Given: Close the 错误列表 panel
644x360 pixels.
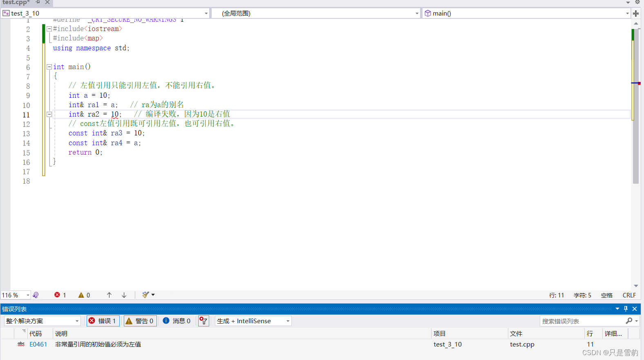Looking at the screenshot, I should tap(635, 309).
